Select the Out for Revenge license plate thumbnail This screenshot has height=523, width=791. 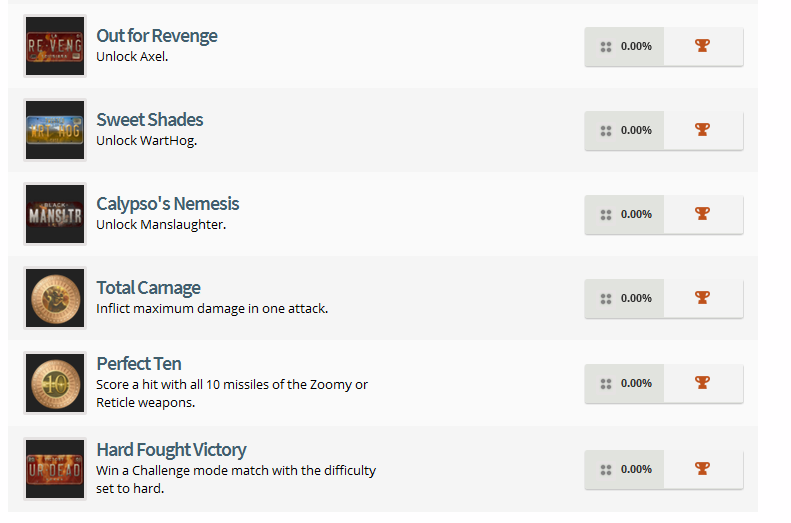(55, 46)
